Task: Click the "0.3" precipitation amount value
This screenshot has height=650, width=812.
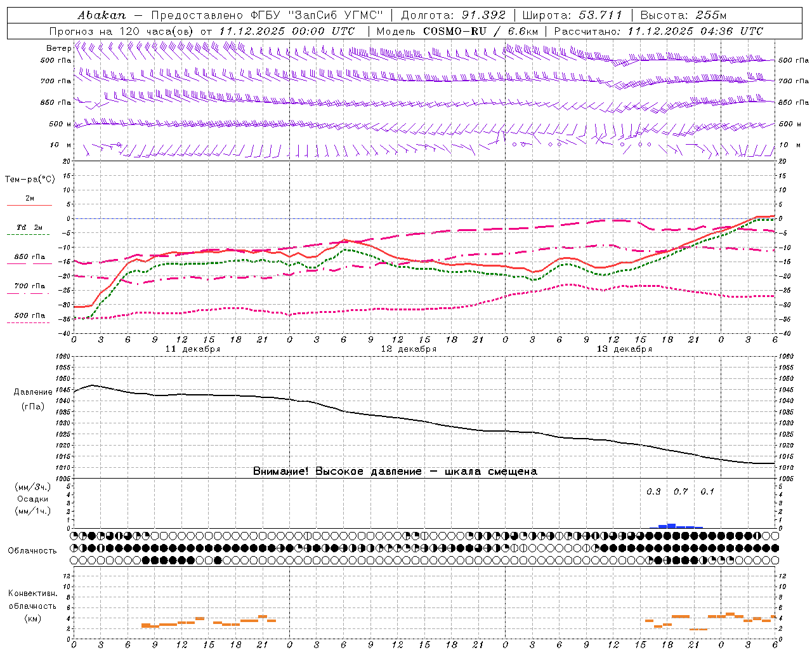Action: [653, 491]
